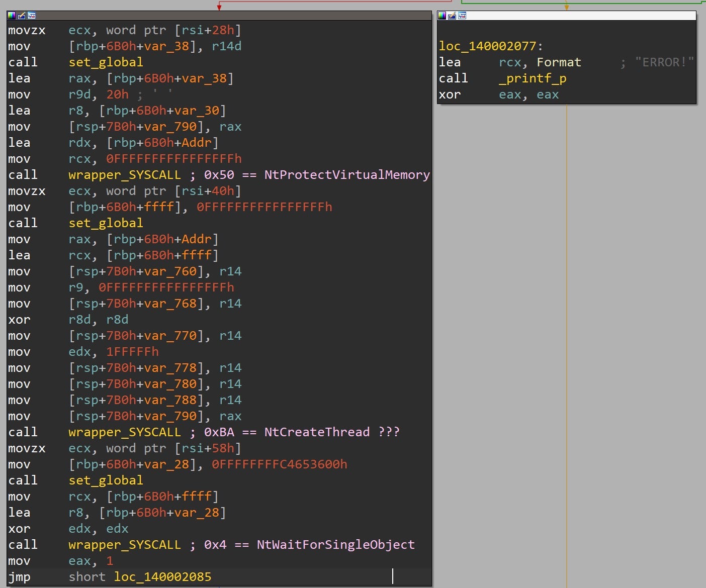
Task: Select the 1FFFFFh value in mov edx
Action: [132, 352]
